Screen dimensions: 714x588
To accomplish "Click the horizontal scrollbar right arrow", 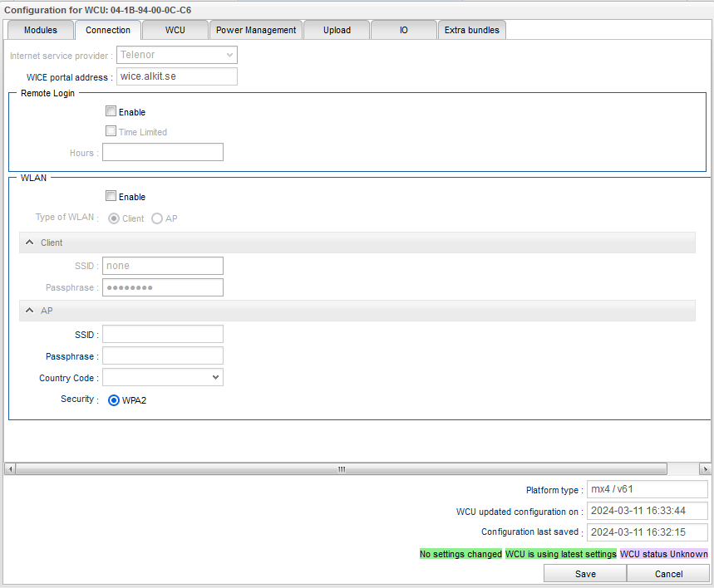I will click(705, 469).
